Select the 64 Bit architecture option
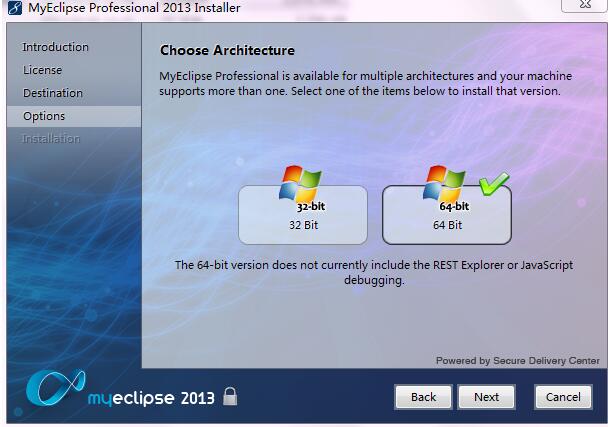Screen dimensions: 608x427 click(447, 215)
